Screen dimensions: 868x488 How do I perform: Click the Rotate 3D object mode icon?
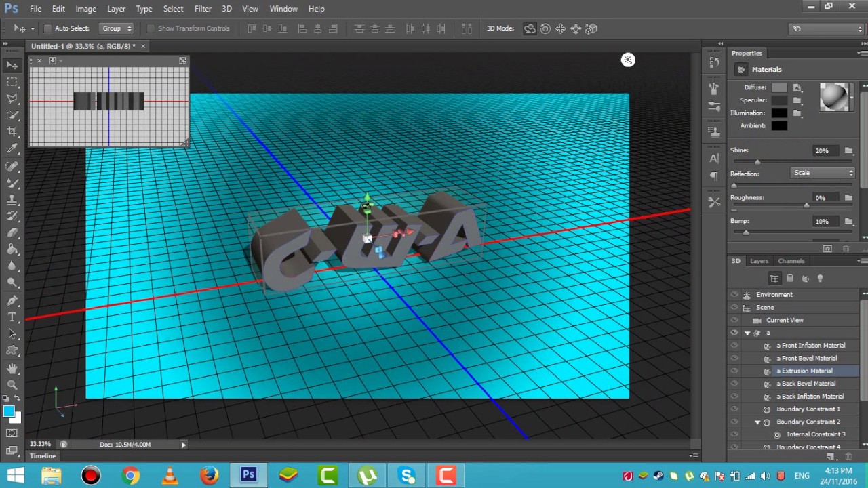530,28
